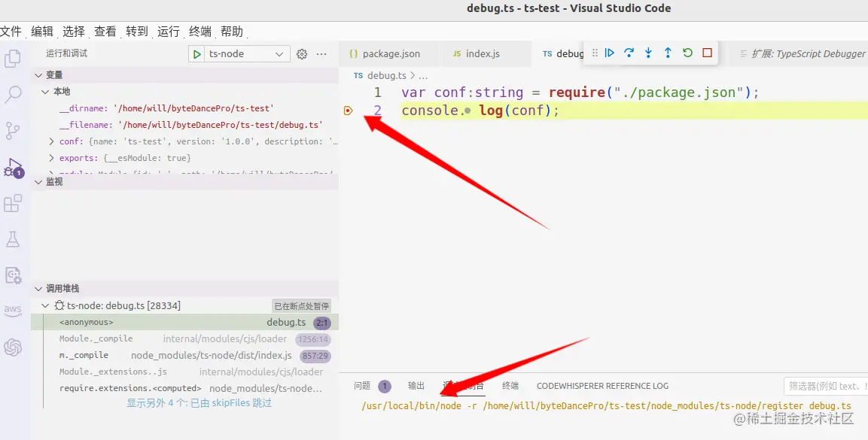Toggle breakpoint on line 2 gutter
The width and height of the screenshot is (868, 440).
coord(349,111)
